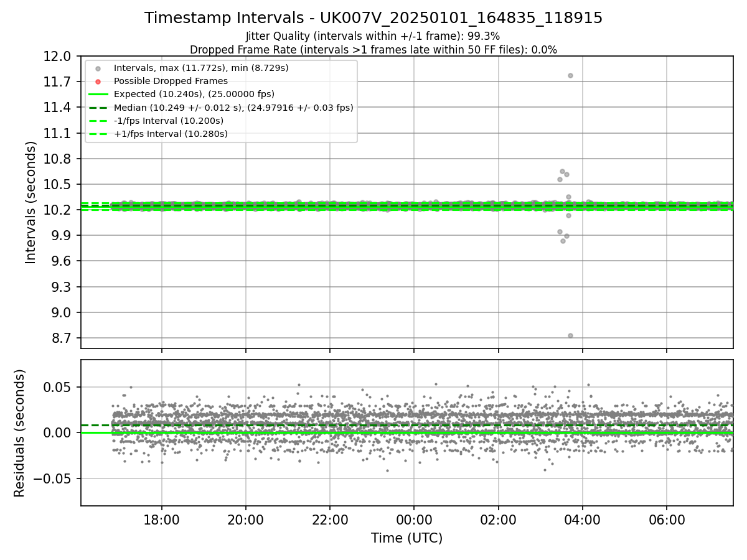Click the '00:00' tick on the time axis

click(414, 520)
